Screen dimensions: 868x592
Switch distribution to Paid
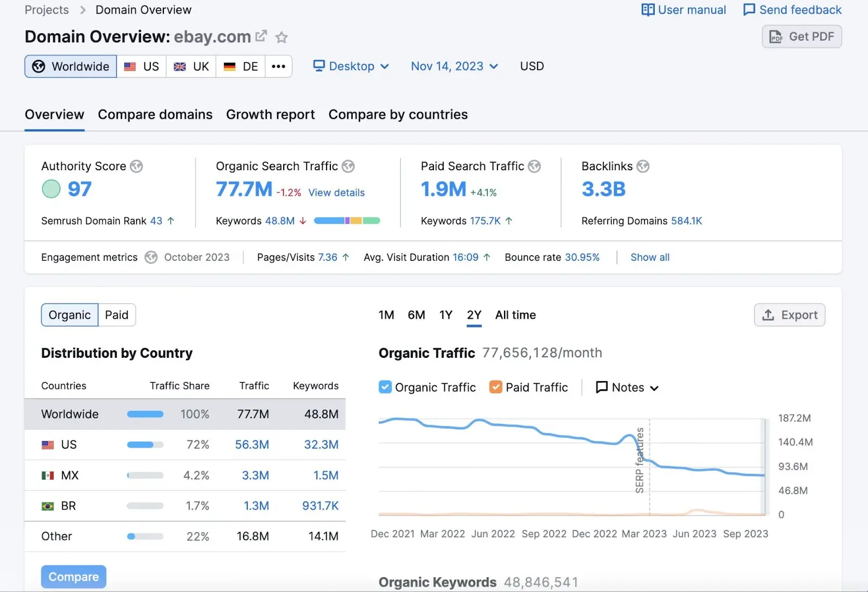(x=117, y=315)
